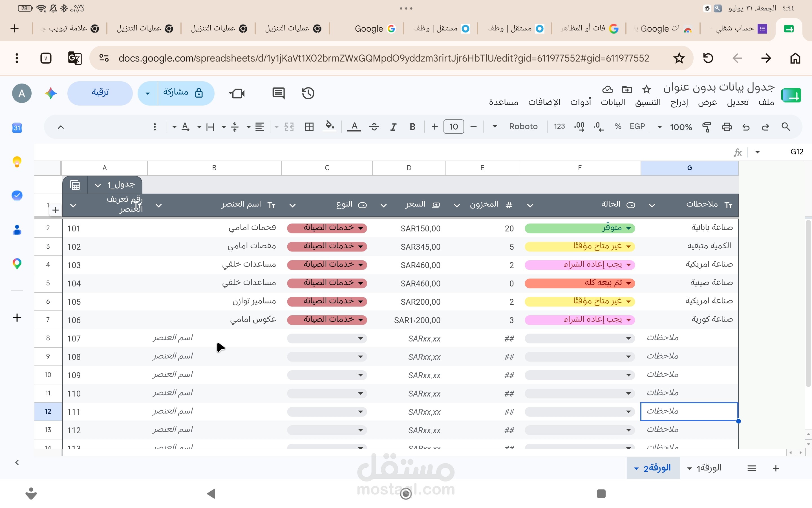This screenshot has height=508, width=812.
Task: Format as percent
Action: 618,126
